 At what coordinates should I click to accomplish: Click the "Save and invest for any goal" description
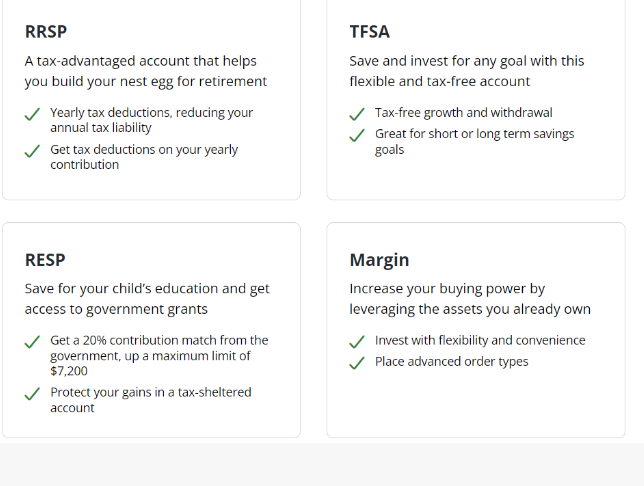(466, 71)
